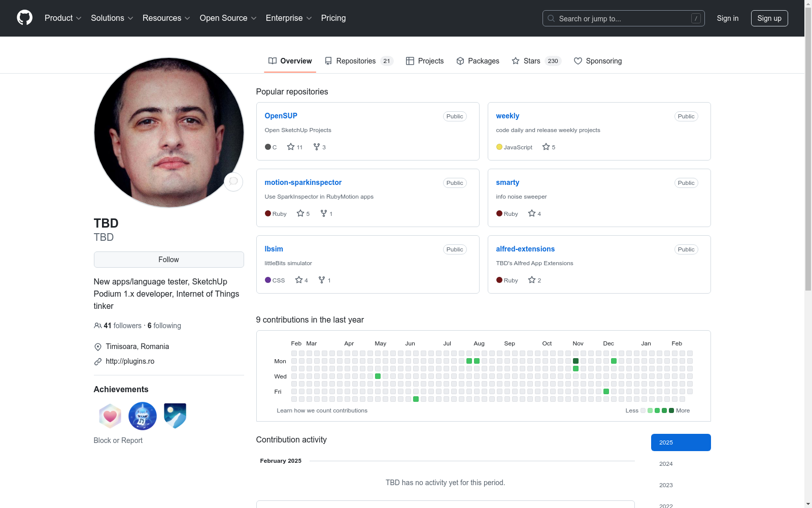Expand the Solutions dropdown

[x=112, y=18]
